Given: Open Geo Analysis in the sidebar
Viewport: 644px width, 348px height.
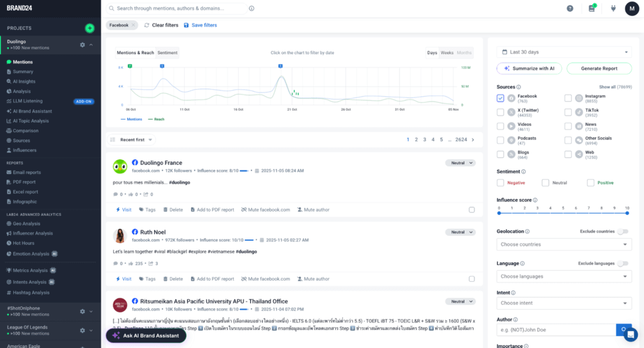Looking at the screenshot, I should click(x=26, y=223).
